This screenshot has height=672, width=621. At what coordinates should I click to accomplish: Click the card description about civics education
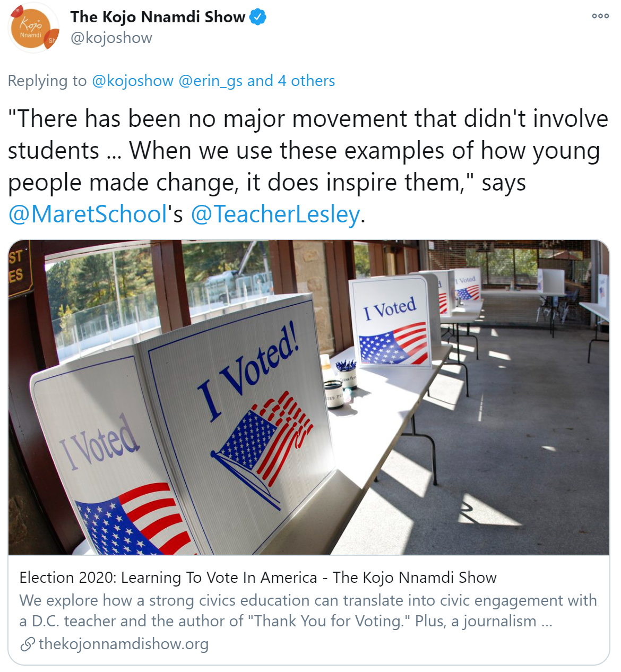[308, 610]
